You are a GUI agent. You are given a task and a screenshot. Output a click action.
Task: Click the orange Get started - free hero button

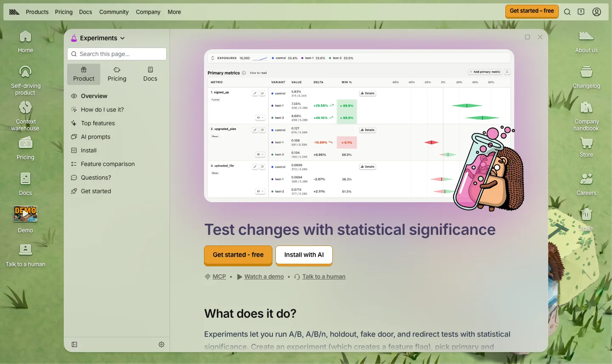pos(238,255)
